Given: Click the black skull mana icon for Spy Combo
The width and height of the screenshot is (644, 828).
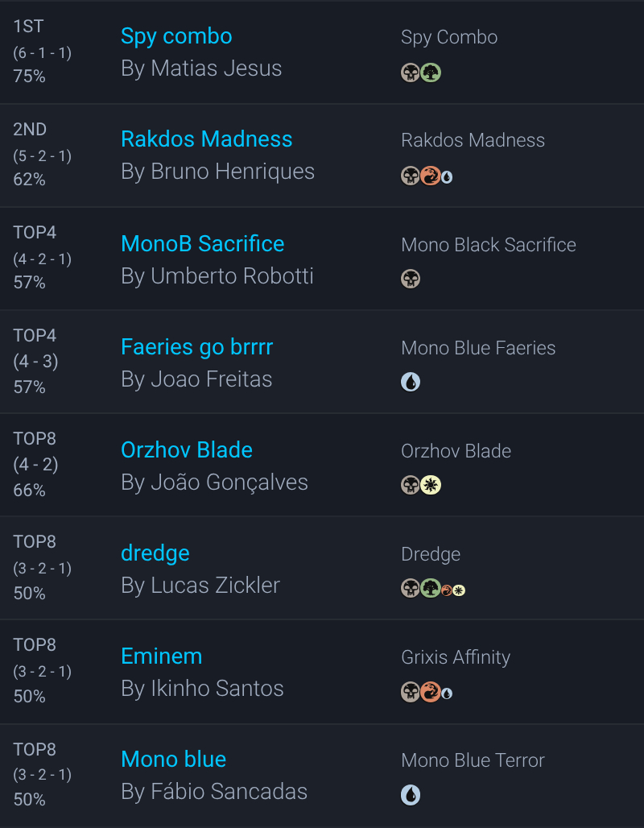Looking at the screenshot, I should point(411,73).
